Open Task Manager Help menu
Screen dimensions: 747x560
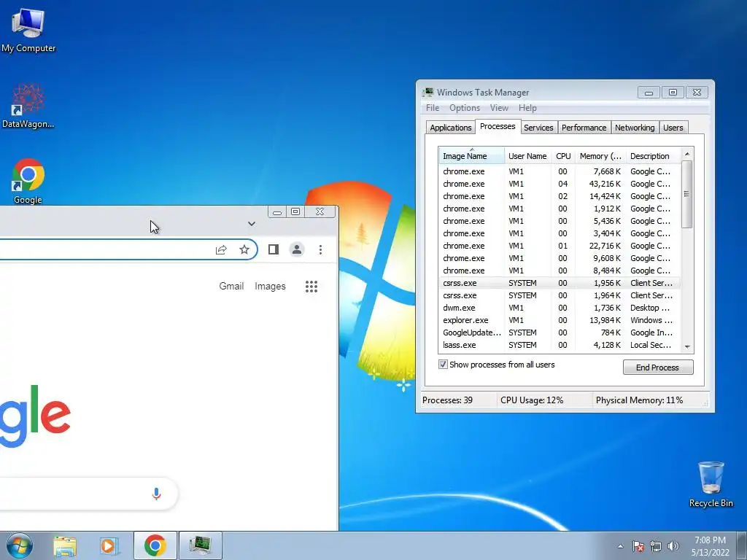tap(527, 108)
